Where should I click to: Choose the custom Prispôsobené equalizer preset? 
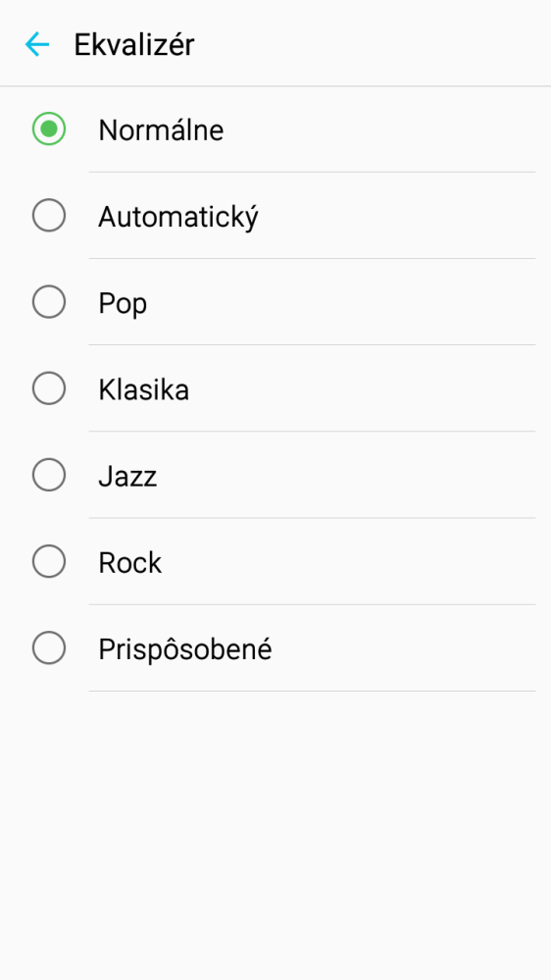pos(275,648)
